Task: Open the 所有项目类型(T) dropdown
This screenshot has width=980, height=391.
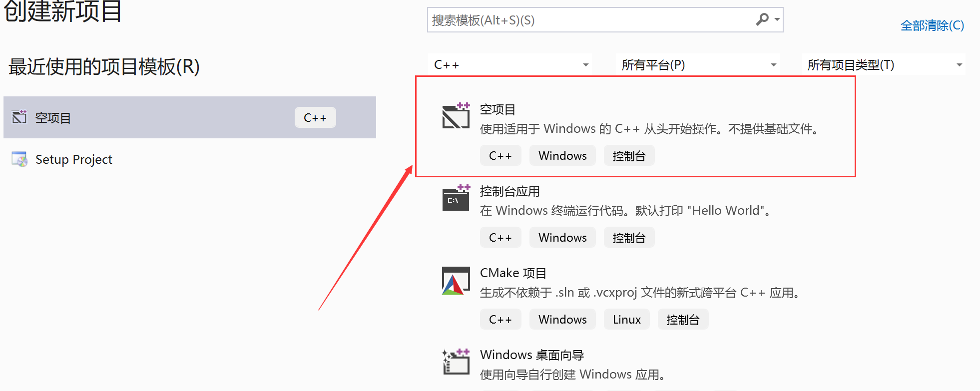Action: pyautogui.click(x=884, y=64)
